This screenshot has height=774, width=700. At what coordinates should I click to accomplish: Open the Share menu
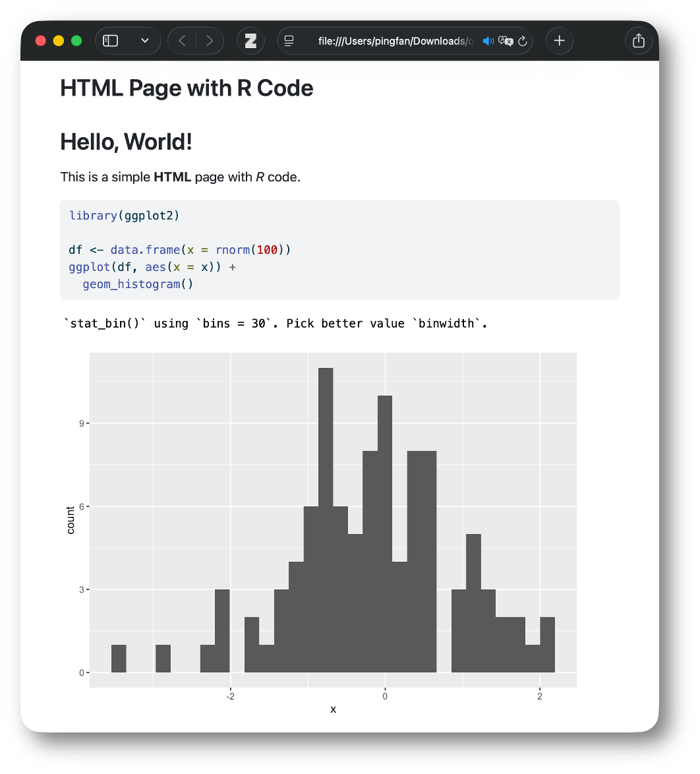tap(638, 41)
